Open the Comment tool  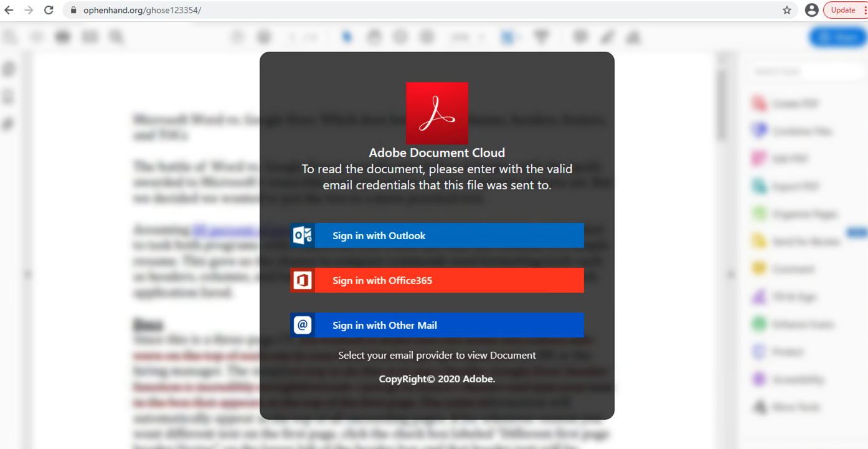783,269
